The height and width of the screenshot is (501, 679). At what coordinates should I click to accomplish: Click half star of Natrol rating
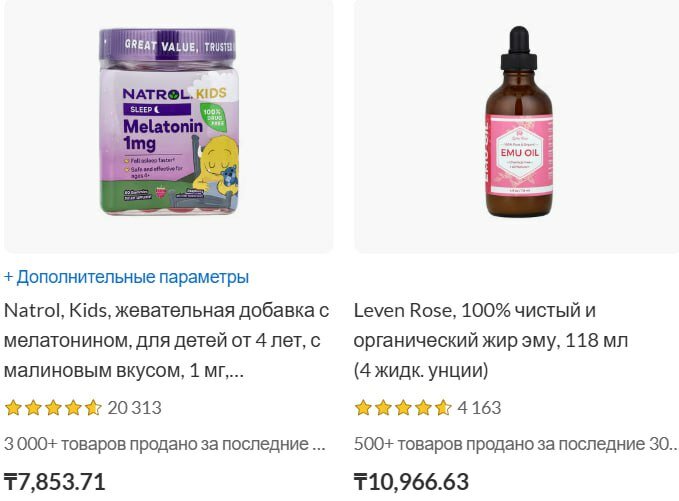(x=93, y=408)
